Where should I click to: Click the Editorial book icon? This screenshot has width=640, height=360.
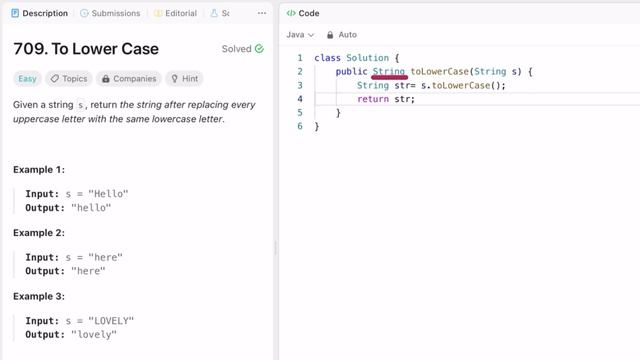[x=158, y=13]
